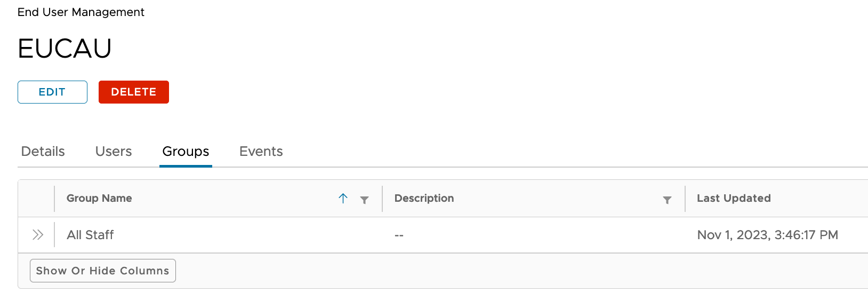The height and width of the screenshot is (300, 868).
Task: Select the All Staff group name
Action: (91, 235)
